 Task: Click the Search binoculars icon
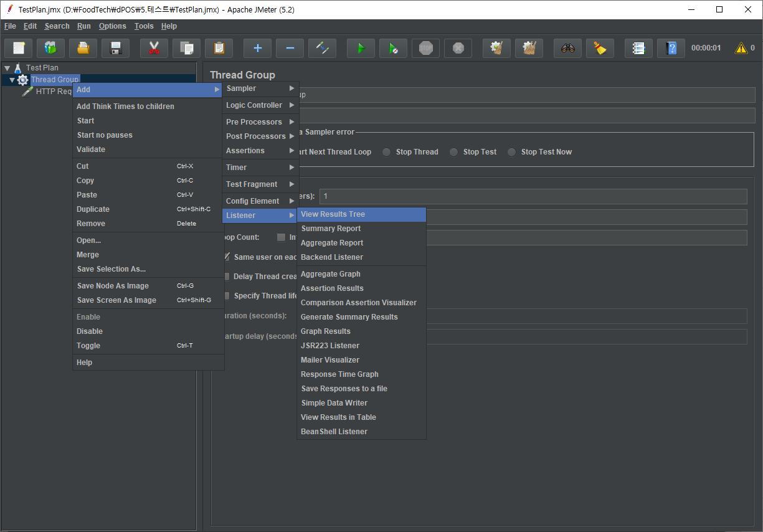(x=567, y=48)
